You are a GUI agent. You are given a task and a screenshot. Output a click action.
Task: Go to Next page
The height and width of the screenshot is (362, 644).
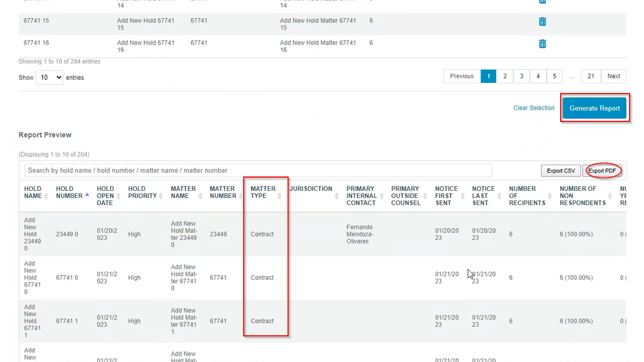pos(614,76)
